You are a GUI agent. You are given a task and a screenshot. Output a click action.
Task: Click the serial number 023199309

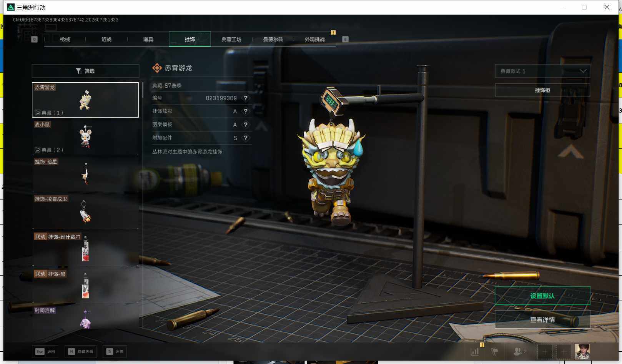click(221, 98)
